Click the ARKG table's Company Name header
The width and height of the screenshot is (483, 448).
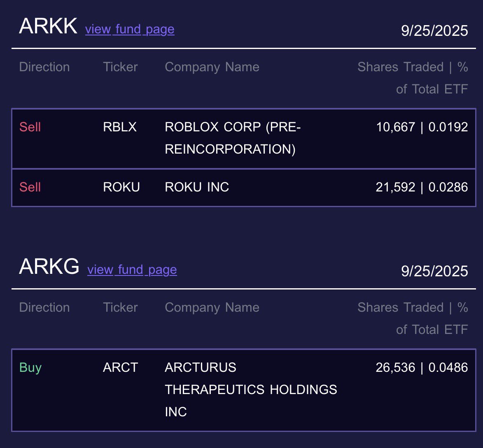click(x=212, y=308)
